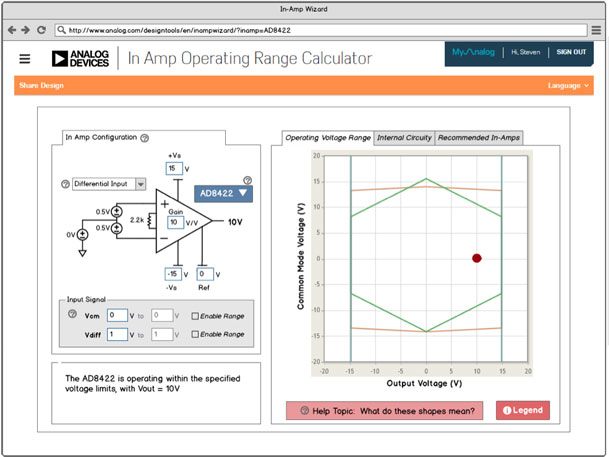
Task: Open the Language dropdown
Action: tap(569, 86)
